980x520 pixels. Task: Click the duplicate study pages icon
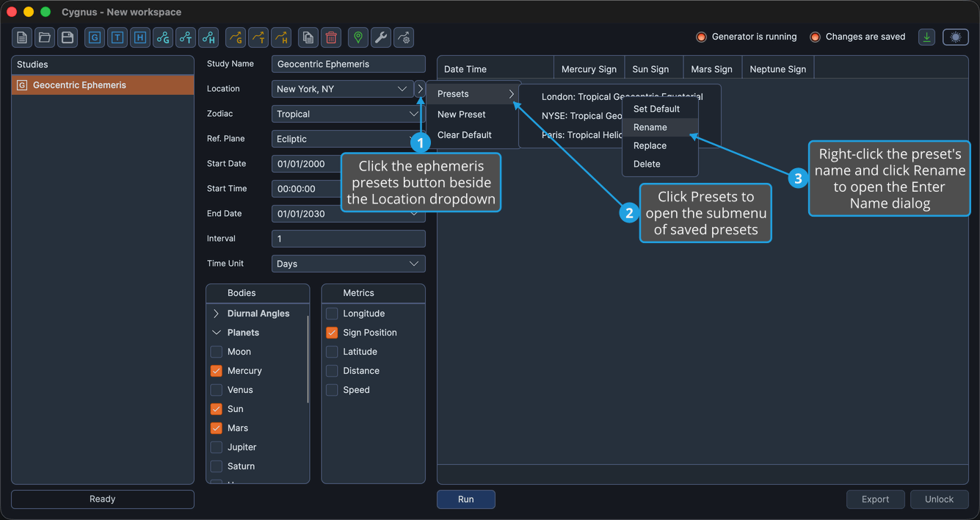(x=308, y=37)
